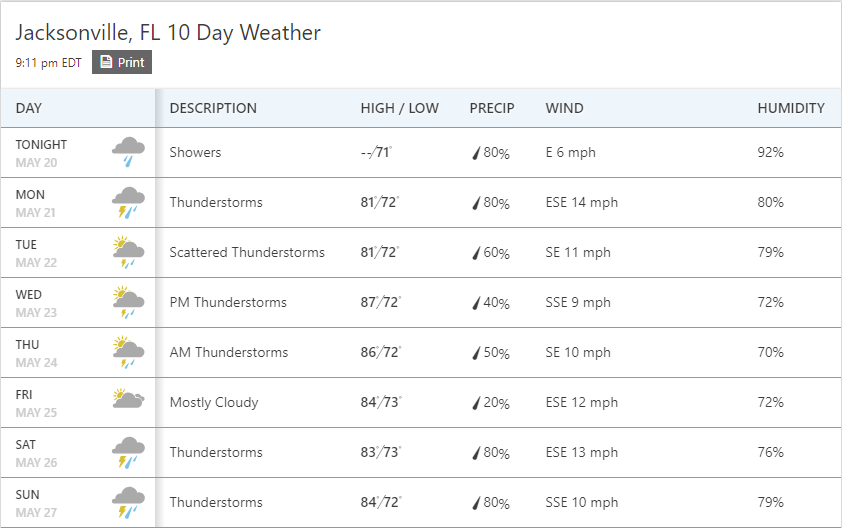Click Sunday's thunderstorm weather icon
842x528 pixels.
click(128, 502)
